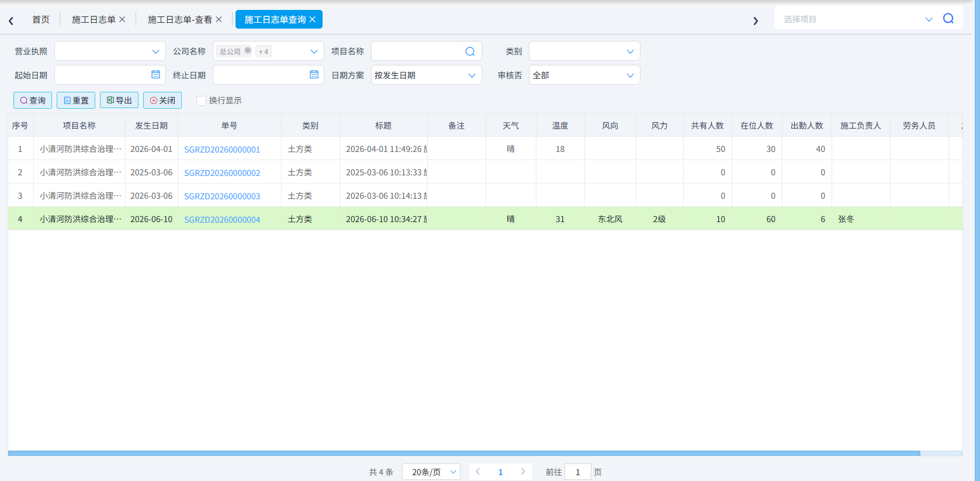Click the horizontal scrollbar under the table
This screenshot has width=980, height=481.
coord(464,453)
